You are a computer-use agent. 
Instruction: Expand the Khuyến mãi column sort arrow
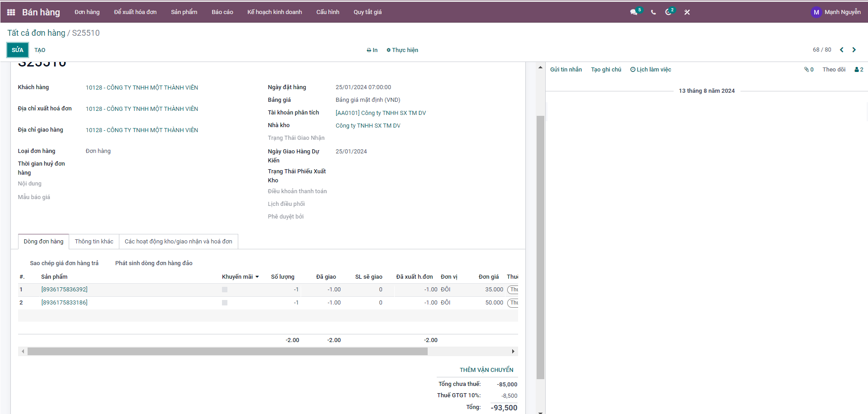click(257, 277)
